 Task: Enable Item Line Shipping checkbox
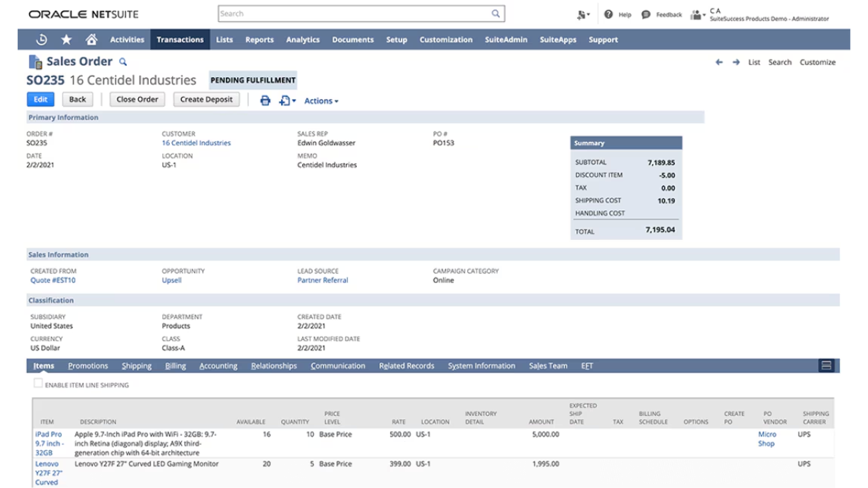(38, 383)
